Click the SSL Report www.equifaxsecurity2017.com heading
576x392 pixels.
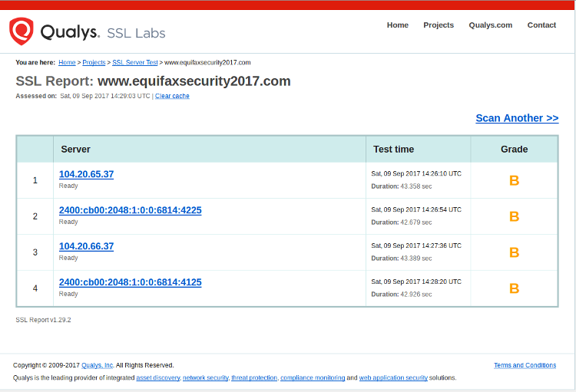point(153,81)
